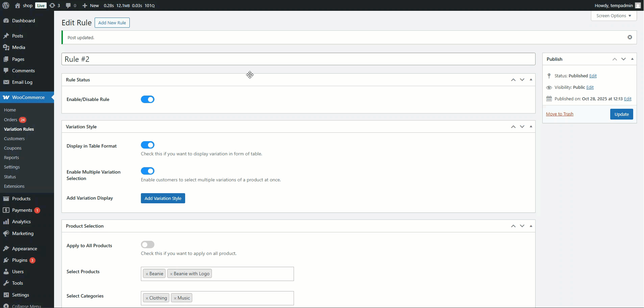Dismiss the Post updated notice

(x=629, y=37)
